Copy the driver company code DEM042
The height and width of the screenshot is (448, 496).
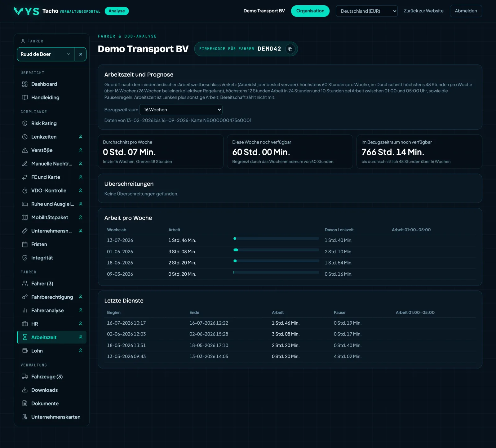[x=290, y=49]
